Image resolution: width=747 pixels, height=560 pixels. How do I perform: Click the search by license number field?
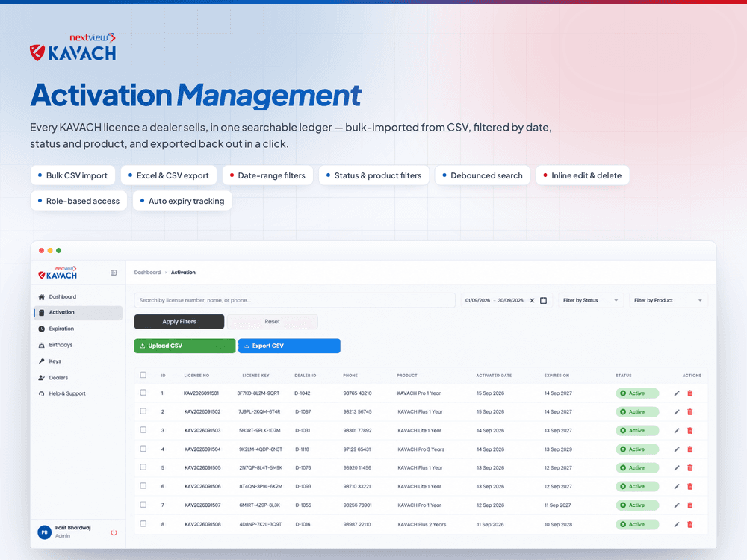295,300
